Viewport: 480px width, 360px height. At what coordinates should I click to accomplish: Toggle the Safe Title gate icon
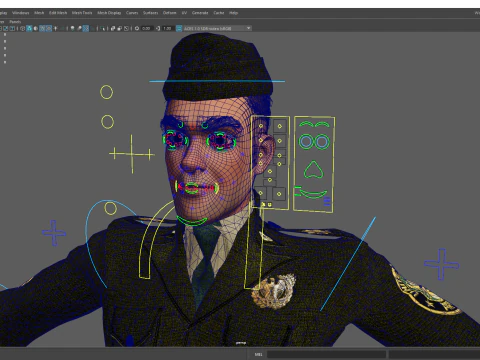click(x=12, y=28)
